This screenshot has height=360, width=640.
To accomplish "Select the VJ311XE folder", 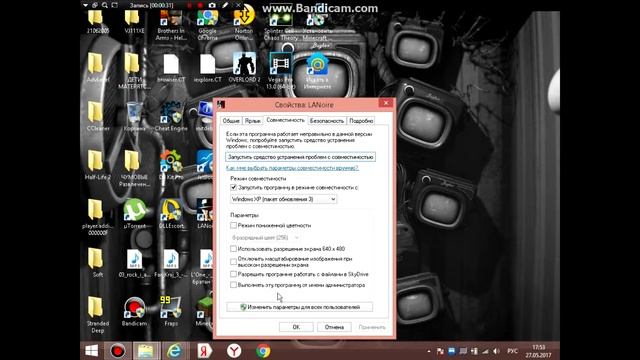I will [x=134, y=22].
